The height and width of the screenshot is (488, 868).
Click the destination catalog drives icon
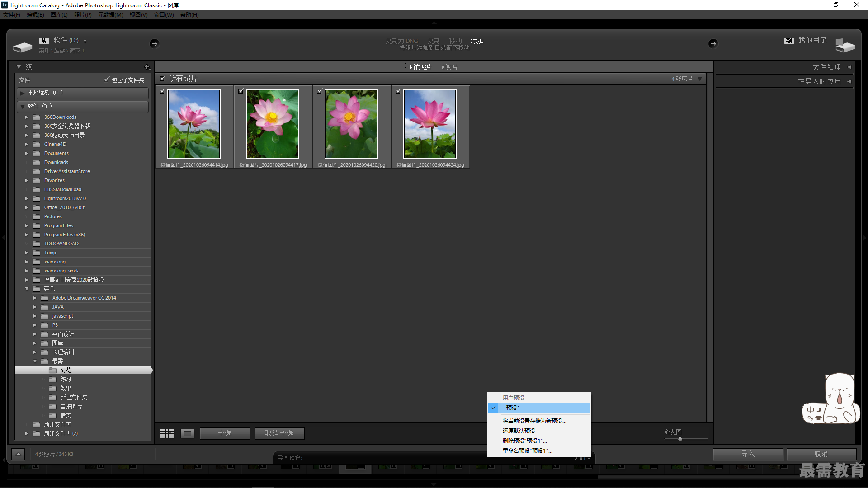click(845, 45)
